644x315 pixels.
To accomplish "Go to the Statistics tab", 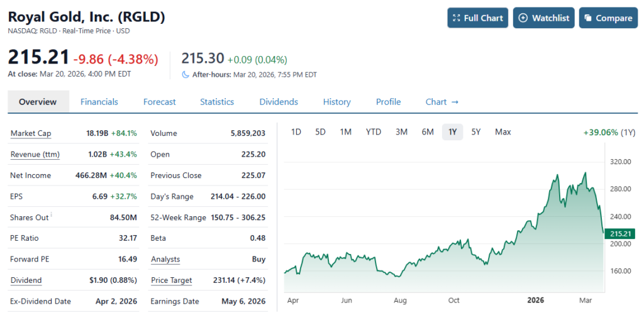I will coord(217,102).
